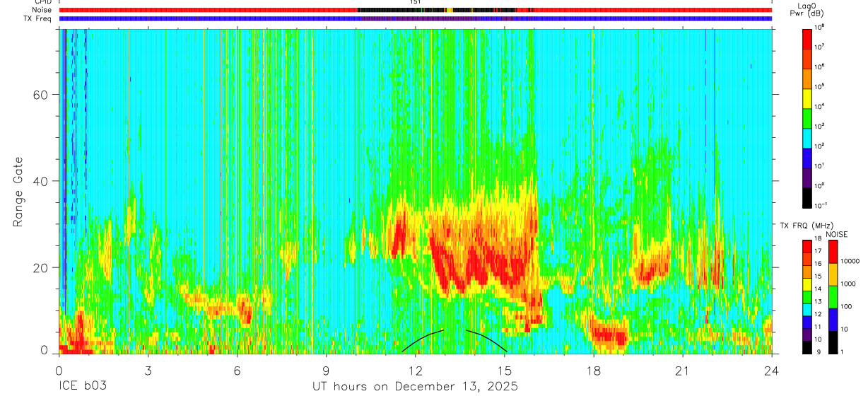Click the blue 11–12 MHz TX FRQ swatch
Image resolution: width=868 pixels, height=401 pixels.
point(807,322)
